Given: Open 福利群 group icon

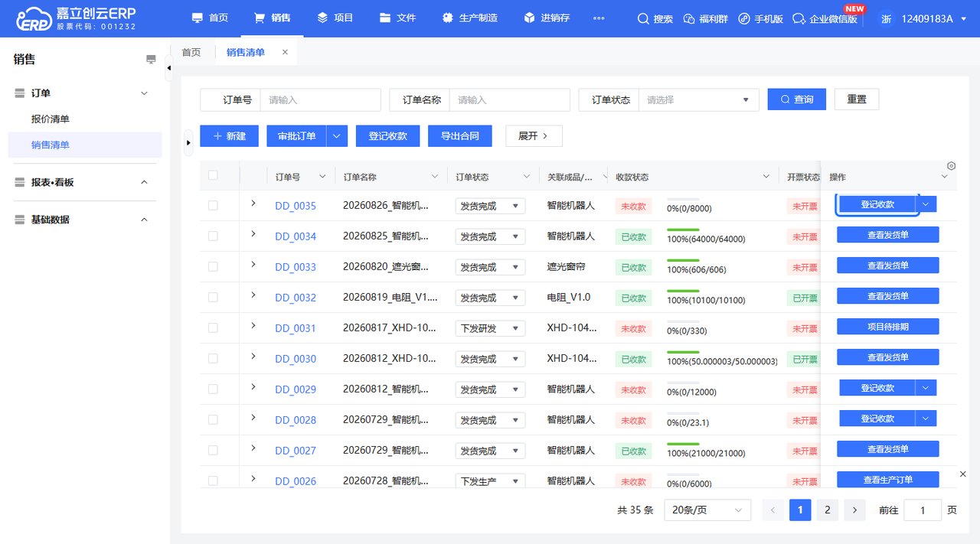Looking at the screenshot, I should (689, 18).
